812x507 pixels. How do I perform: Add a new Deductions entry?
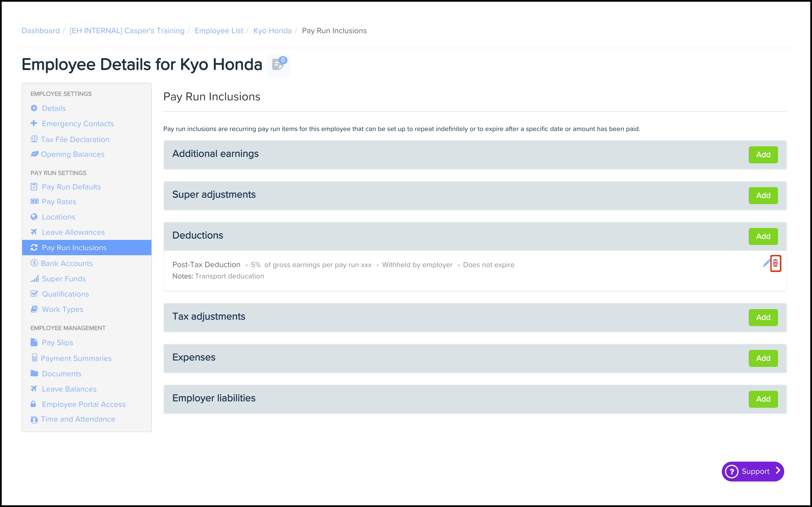click(763, 236)
